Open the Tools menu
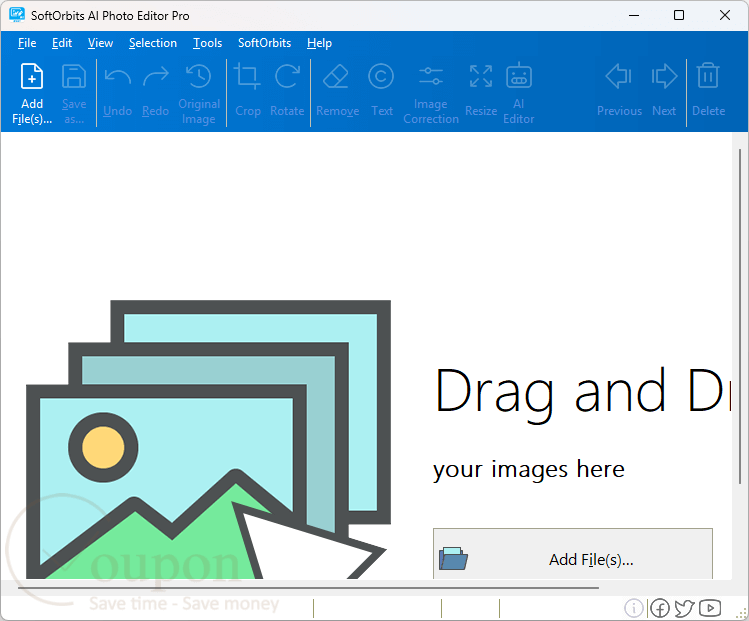Viewport: 749px width, 621px height. [207, 43]
